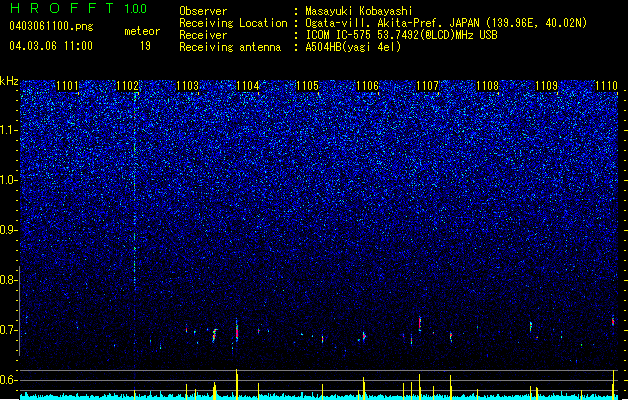629x400 pixels.
Task: Click the 1106 time marker
Action: click(x=367, y=86)
